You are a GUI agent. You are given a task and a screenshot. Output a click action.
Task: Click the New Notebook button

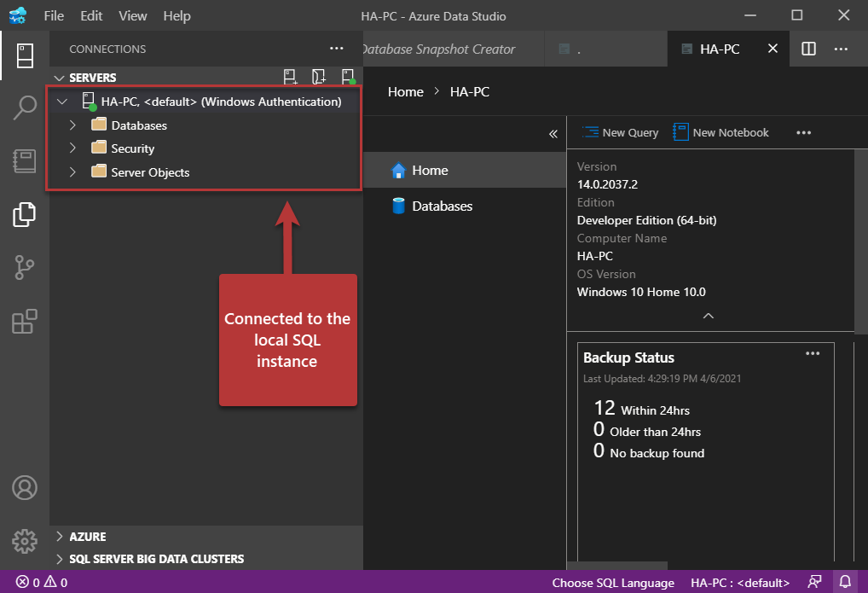coord(721,132)
